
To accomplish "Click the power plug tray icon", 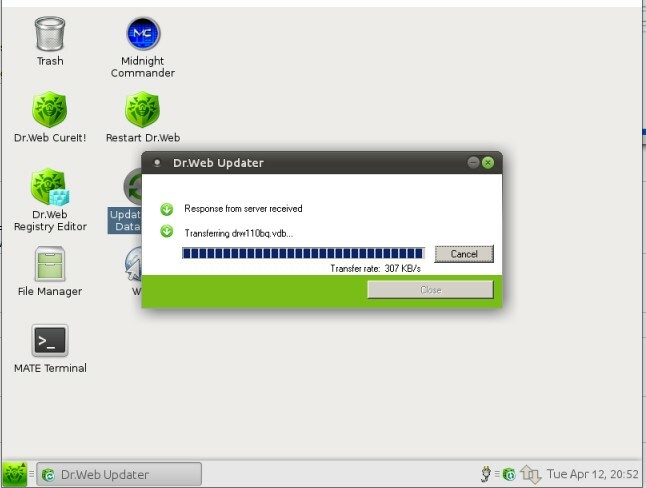I will [487, 474].
